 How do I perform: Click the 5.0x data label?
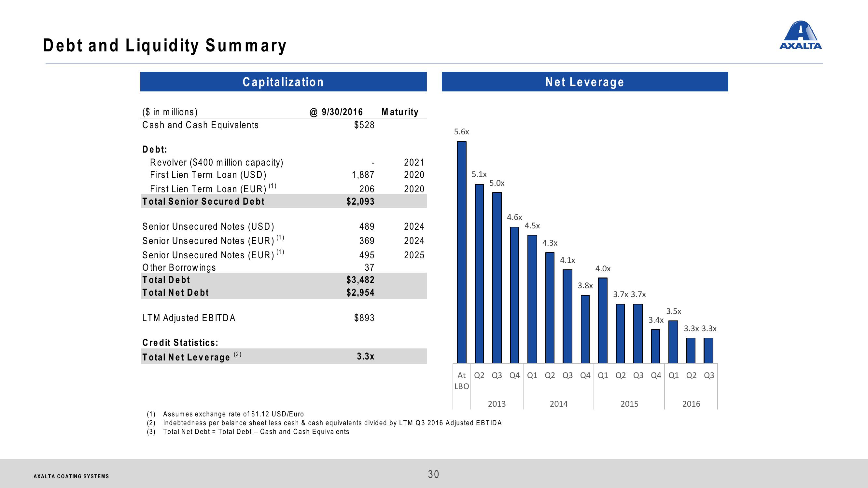click(497, 183)
